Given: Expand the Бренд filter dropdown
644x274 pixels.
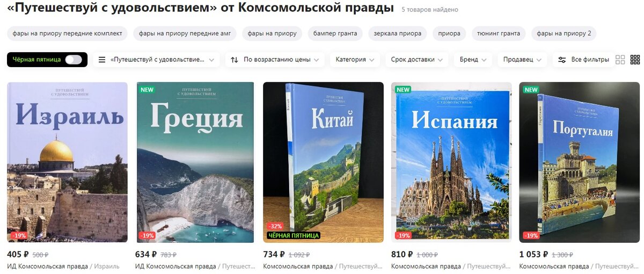Looking at the screenshot, I should [x=473, y=60].
